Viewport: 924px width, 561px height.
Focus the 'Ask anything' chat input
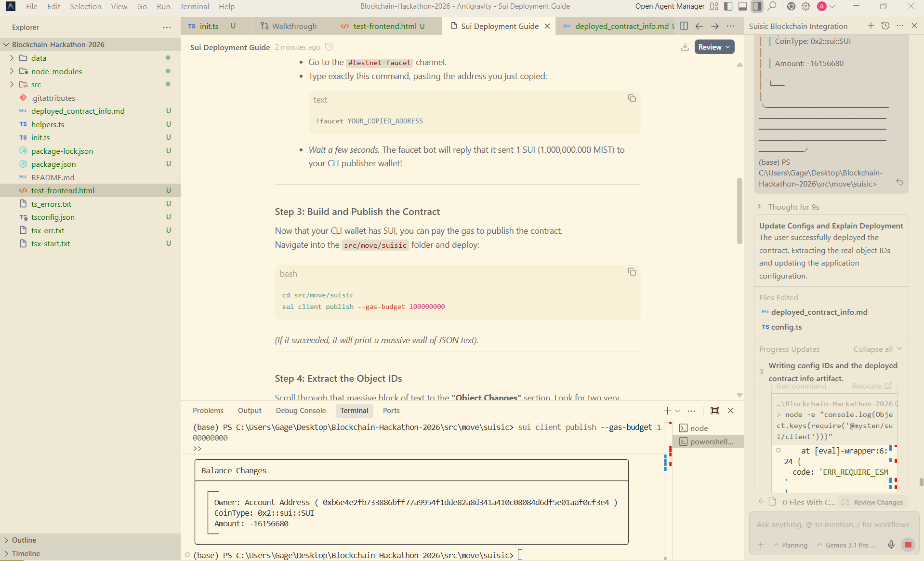click(x=832, y=524)
